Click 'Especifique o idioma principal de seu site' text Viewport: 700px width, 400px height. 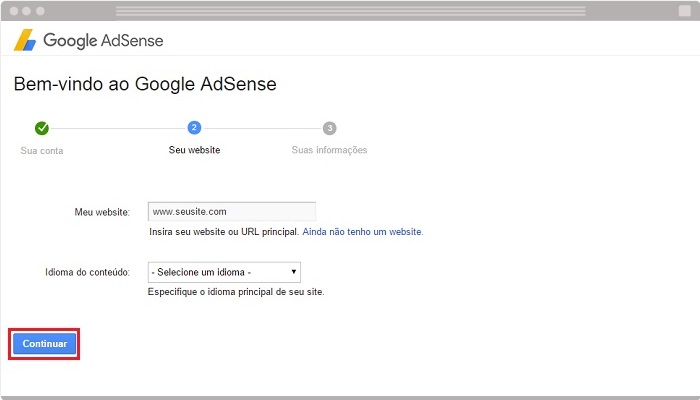tap(236, 292)
